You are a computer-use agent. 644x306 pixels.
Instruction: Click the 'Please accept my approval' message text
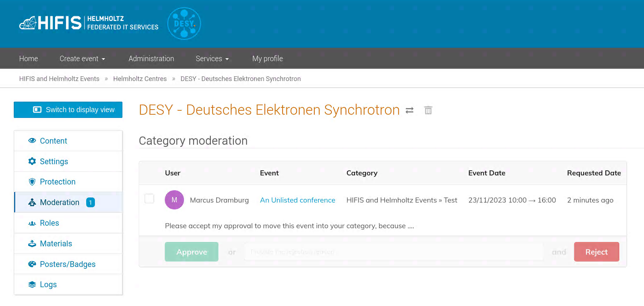(289, 226)
